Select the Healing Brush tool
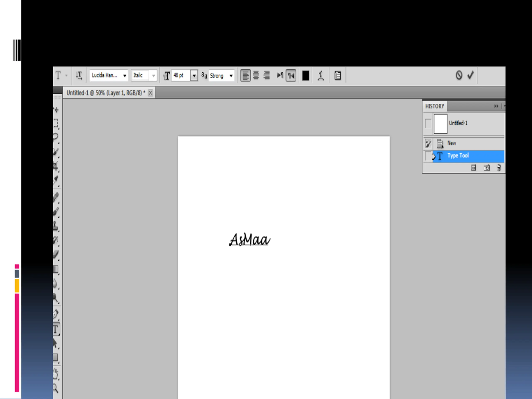532x399 pixels. [56, 198]
